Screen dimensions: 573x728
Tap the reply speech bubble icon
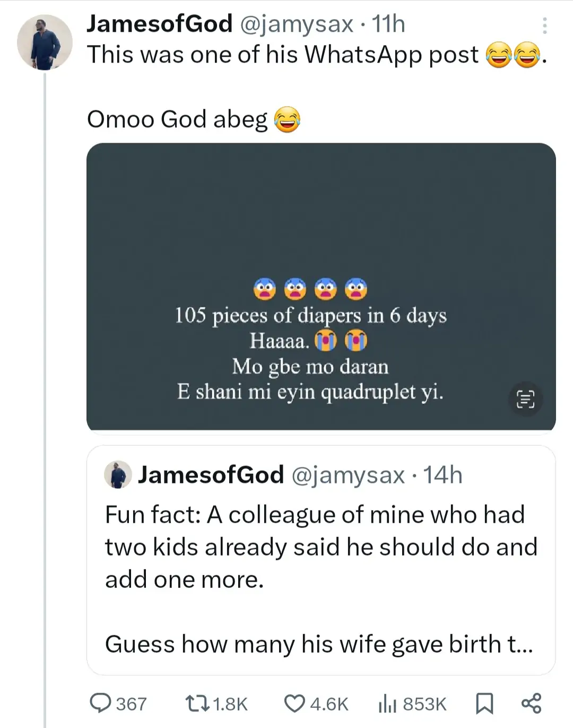(100, 703)
